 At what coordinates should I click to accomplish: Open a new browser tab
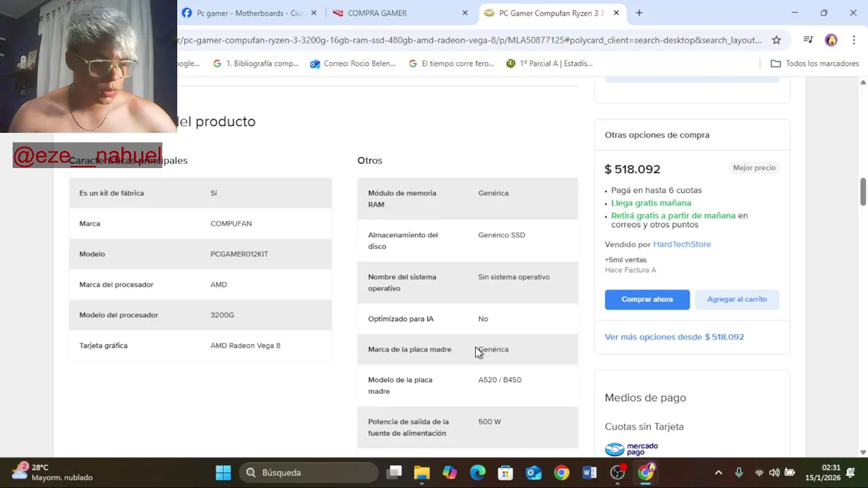point(639,13)
